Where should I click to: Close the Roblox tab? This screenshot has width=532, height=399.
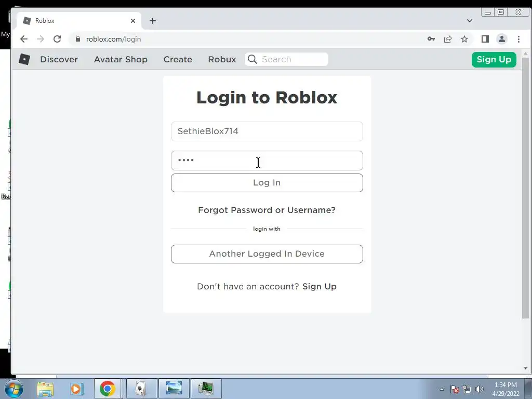(x=133, y=21)
